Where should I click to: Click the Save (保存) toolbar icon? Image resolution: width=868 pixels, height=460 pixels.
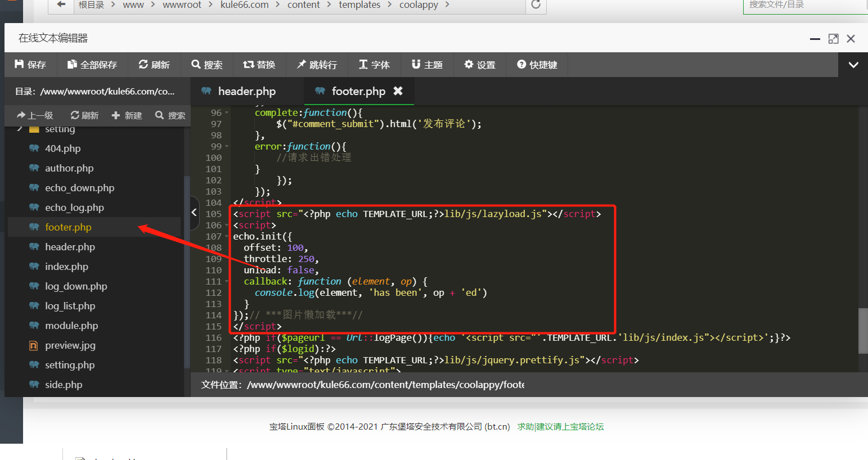[x=30, y=65]
